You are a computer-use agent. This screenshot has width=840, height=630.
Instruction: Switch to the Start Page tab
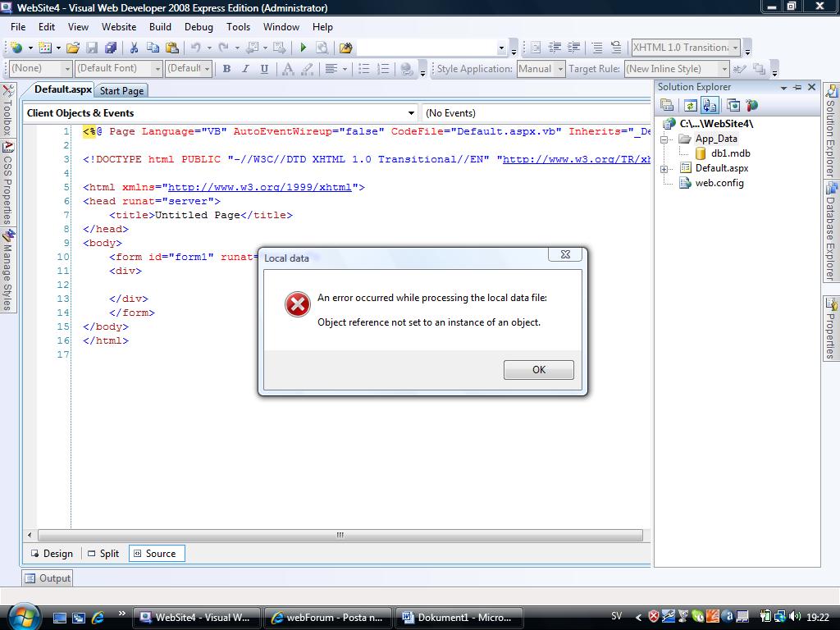(121, 90)
